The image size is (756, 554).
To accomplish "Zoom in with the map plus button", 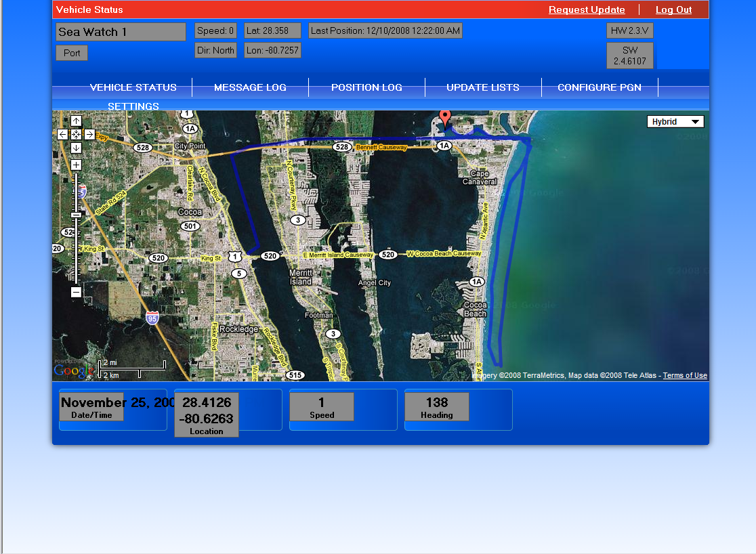I will point(76,165).
